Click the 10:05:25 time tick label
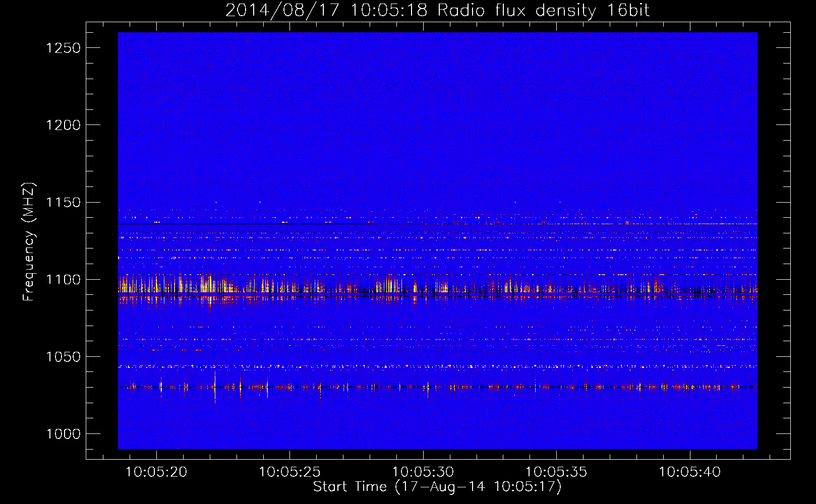816x504 pixels. [290, 472]
